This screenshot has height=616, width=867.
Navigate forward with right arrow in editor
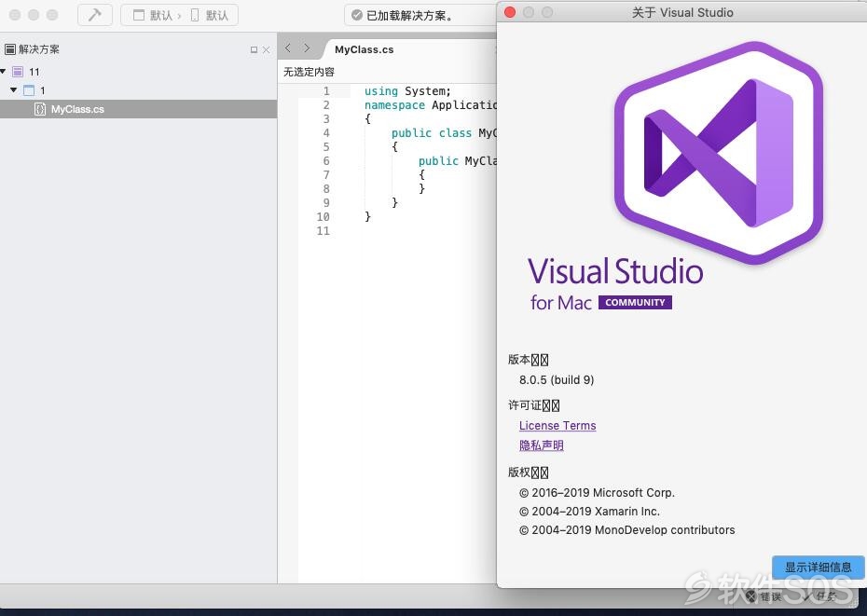tap(307, 48)
